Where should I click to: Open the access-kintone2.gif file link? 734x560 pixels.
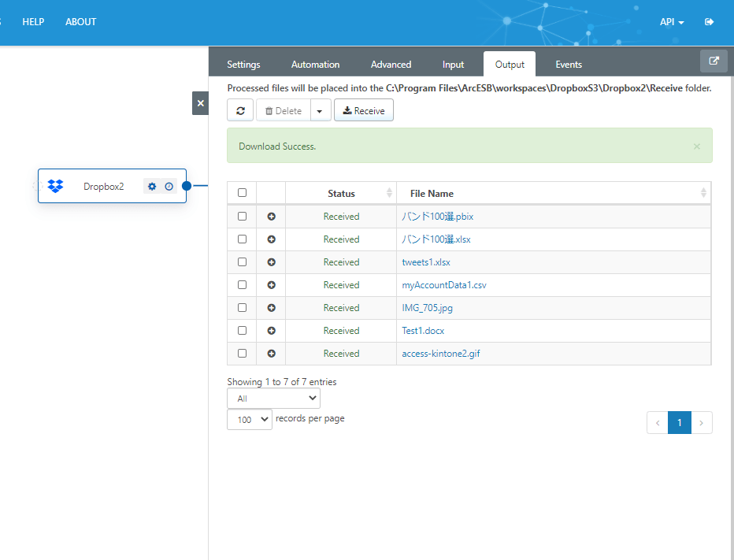point(440,354)
